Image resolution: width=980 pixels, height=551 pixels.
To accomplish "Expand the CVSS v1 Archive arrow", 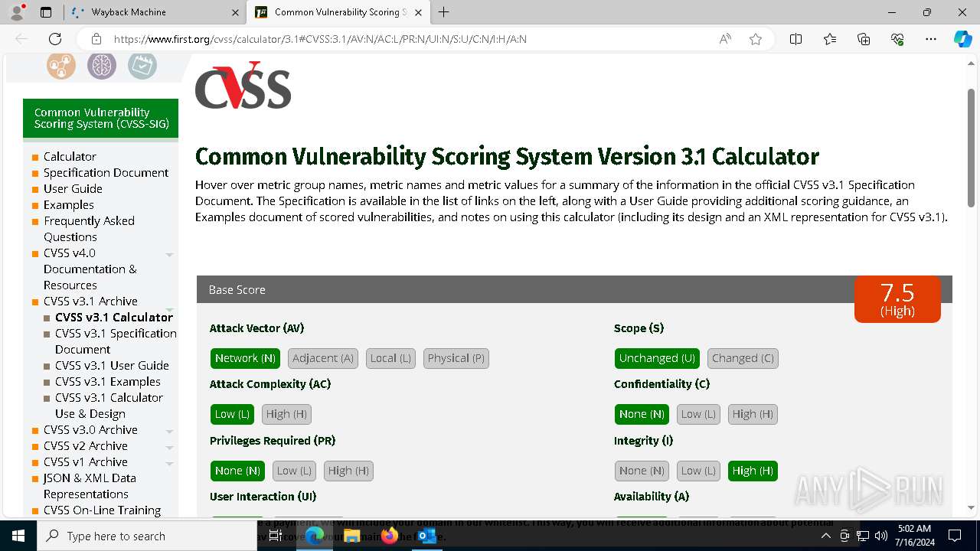I will point(170,463).
